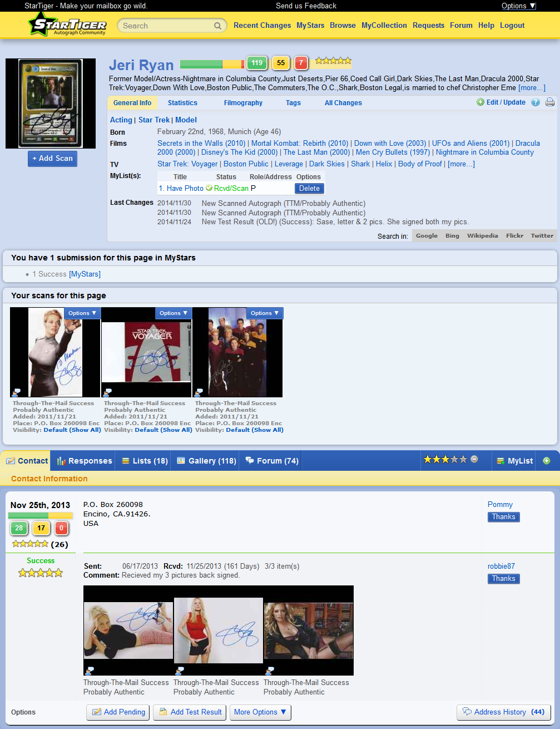Click the comment icon under the library photo
The width and height of the screenshot is (560, 729).
pos(269,671)
